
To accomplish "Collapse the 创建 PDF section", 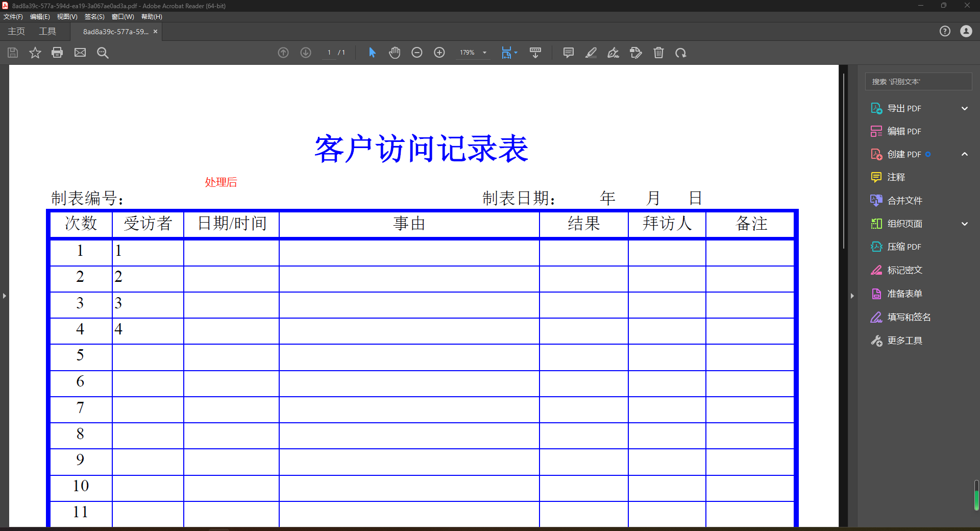I will pos(965,154).
